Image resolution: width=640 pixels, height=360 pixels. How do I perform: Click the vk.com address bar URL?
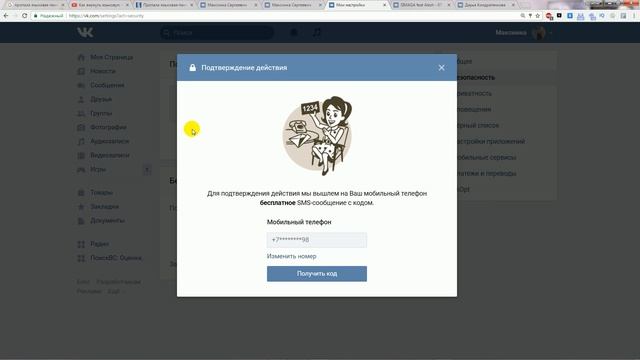click(x=106, y=16)
